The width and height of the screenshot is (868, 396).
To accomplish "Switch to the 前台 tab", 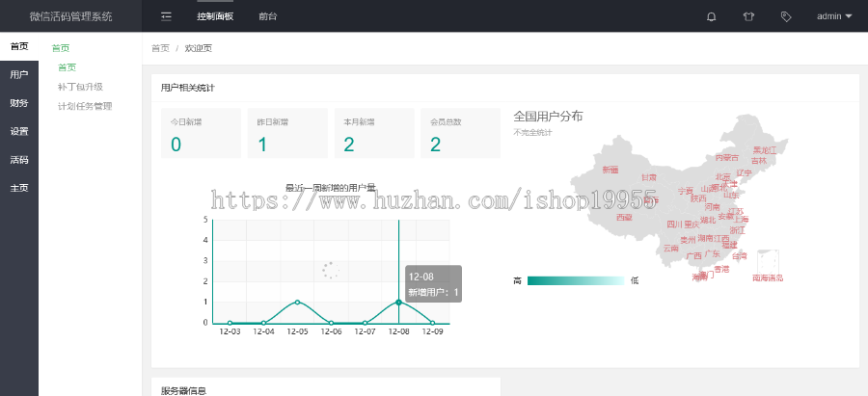I will tap(267, 16).
